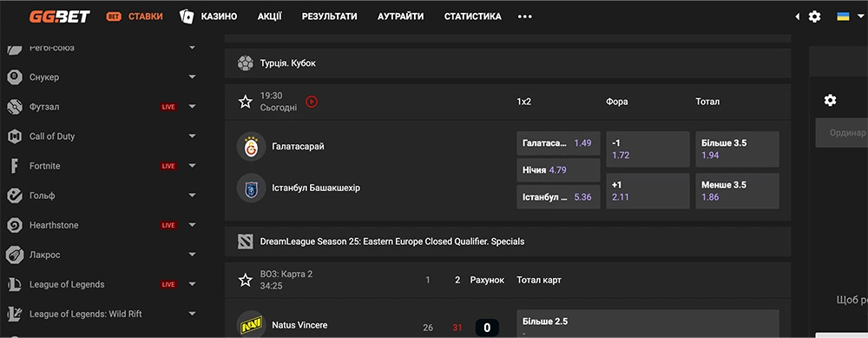Go to Акції promotions page
The image size is (868, 338).
(x=270, y=17)
